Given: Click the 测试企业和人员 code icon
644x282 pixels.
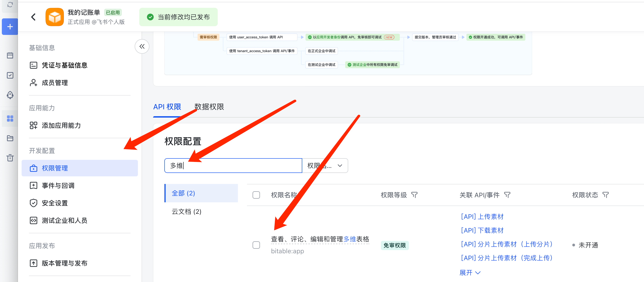Looking at the screenshot, I should (33, 220).
